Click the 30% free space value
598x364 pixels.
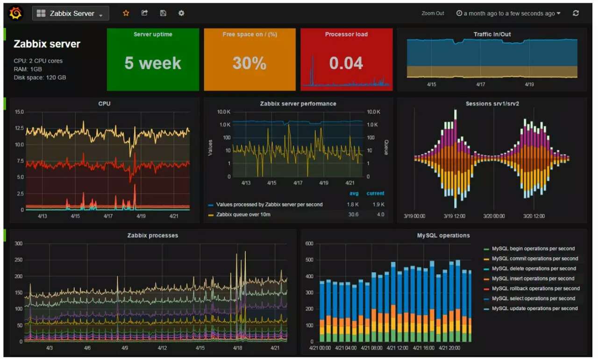point(249,63)
